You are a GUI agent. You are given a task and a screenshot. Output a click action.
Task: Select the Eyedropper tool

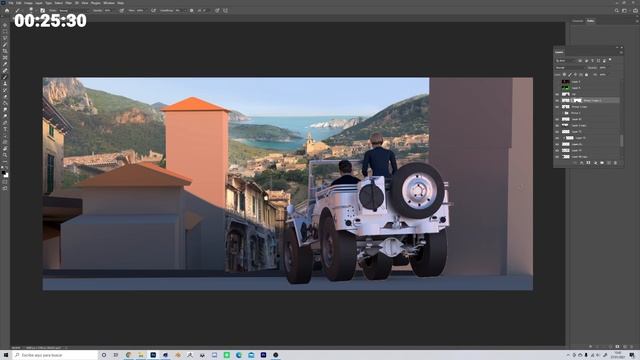click(5, 64)
